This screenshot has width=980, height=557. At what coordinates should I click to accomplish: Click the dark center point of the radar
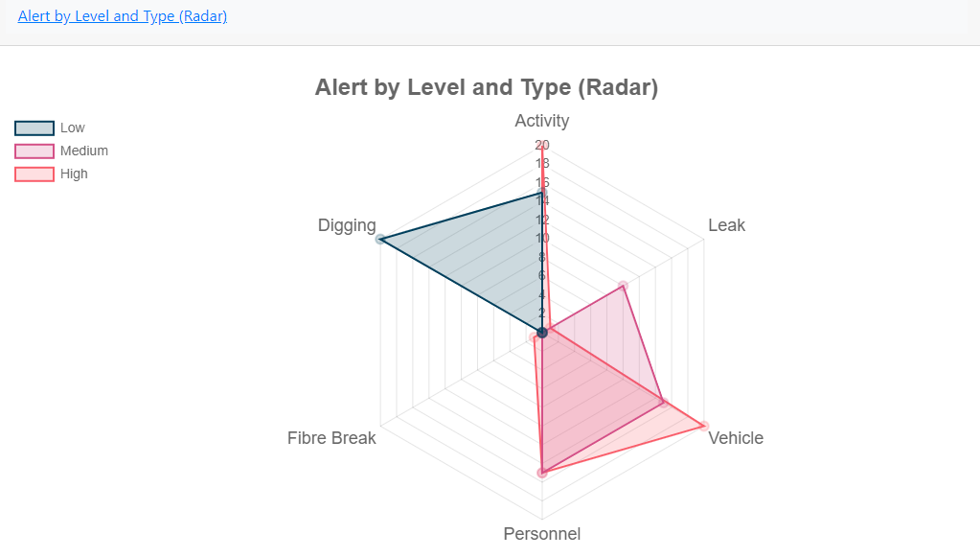click(542, 333)
